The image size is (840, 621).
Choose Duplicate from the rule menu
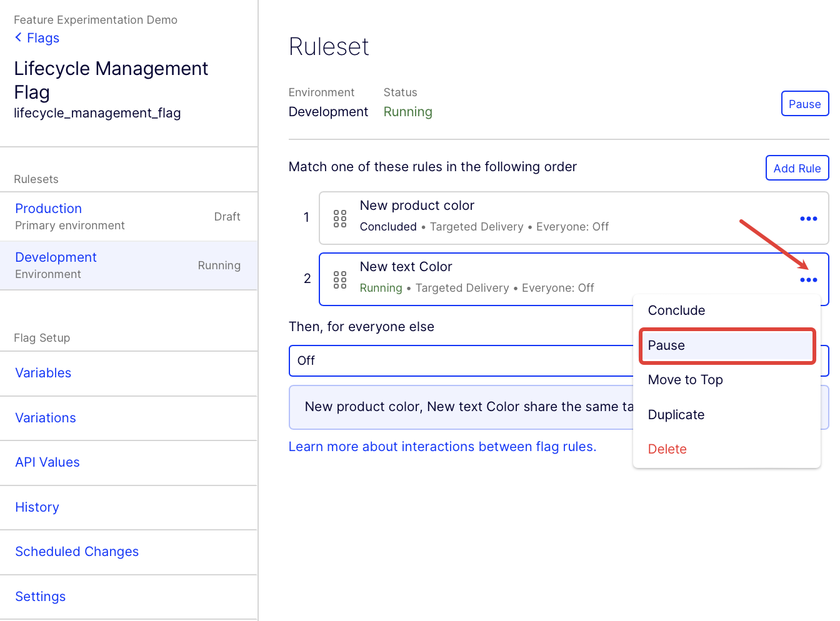point(676,415)
